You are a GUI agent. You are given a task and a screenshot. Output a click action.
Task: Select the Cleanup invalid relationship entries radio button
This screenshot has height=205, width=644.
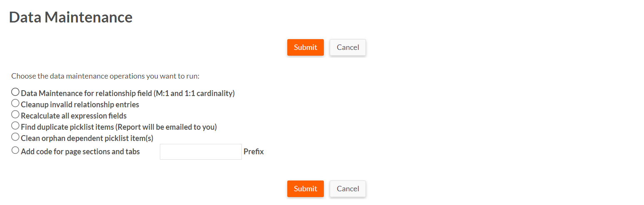pyautogui.click(x=15, y=103)
